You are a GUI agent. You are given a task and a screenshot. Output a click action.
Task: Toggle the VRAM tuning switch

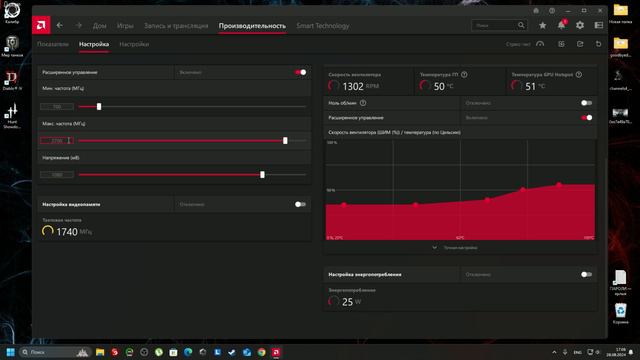pyautogui.click(x=300, y=204)
